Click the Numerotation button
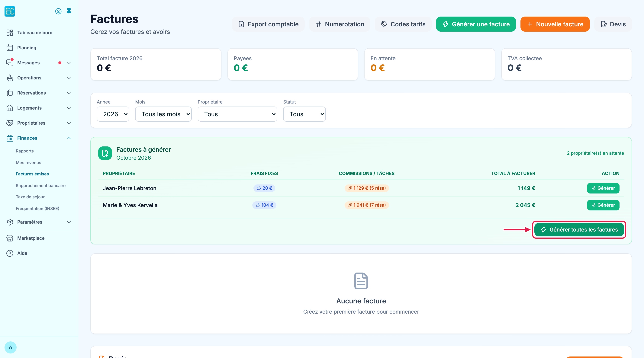The height and width of the screenshot is (358, 644). coord(340,24)
